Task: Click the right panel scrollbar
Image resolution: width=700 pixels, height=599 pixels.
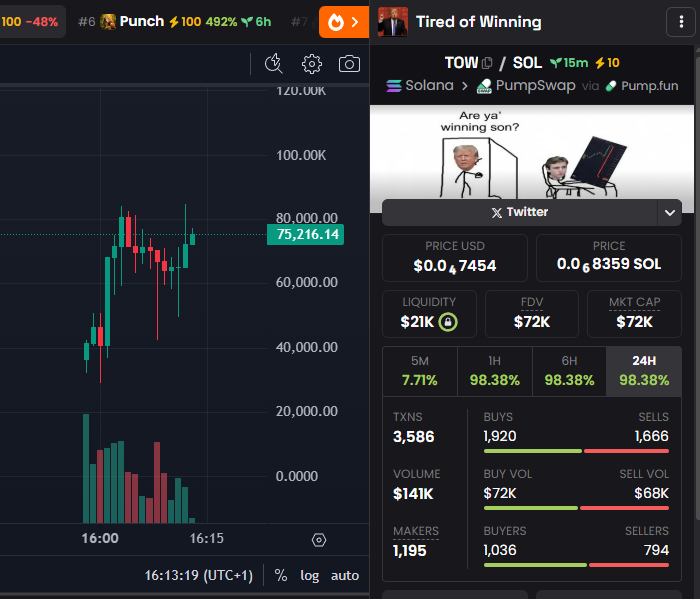Action: [x=697, y=286]
